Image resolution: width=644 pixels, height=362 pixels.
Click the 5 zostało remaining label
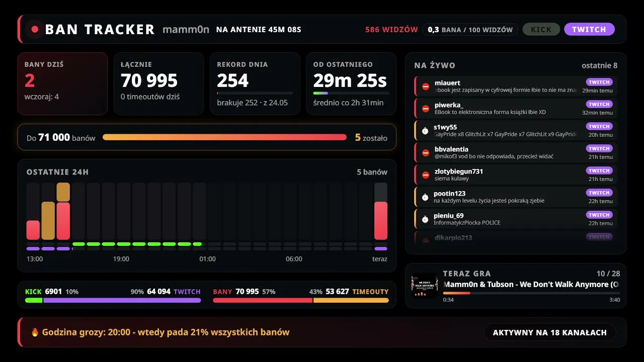pyautogui.click(x=371, y=138)
